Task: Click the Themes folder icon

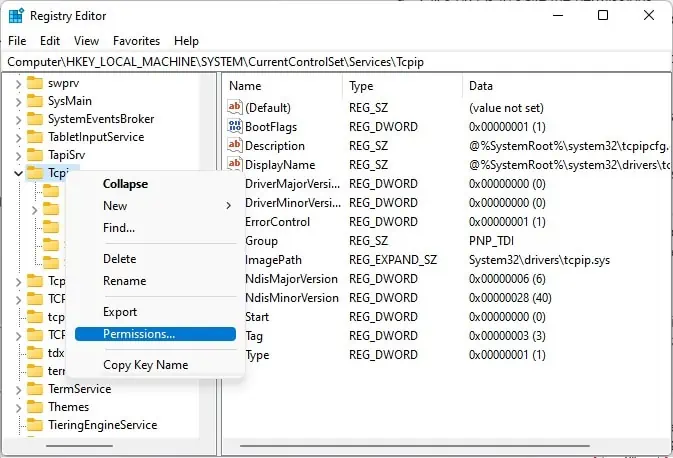Action: (35, 407)
